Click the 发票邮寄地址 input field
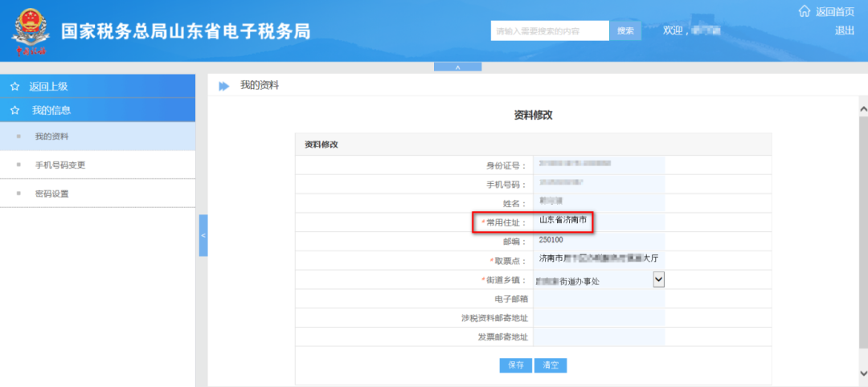The image size is (868, 387). (599, 336)
